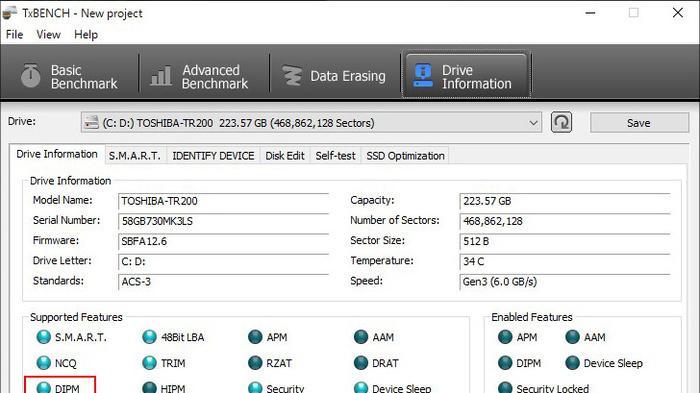Open the View menu
The height and width of the screenshot is (393, 700).
[48, 34]
